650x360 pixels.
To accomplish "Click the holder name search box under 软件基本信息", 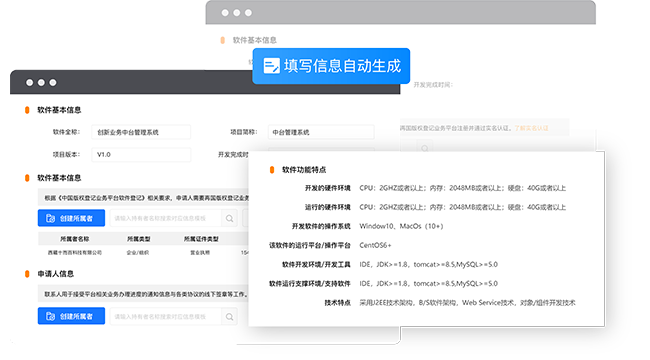I will (166, 218).
